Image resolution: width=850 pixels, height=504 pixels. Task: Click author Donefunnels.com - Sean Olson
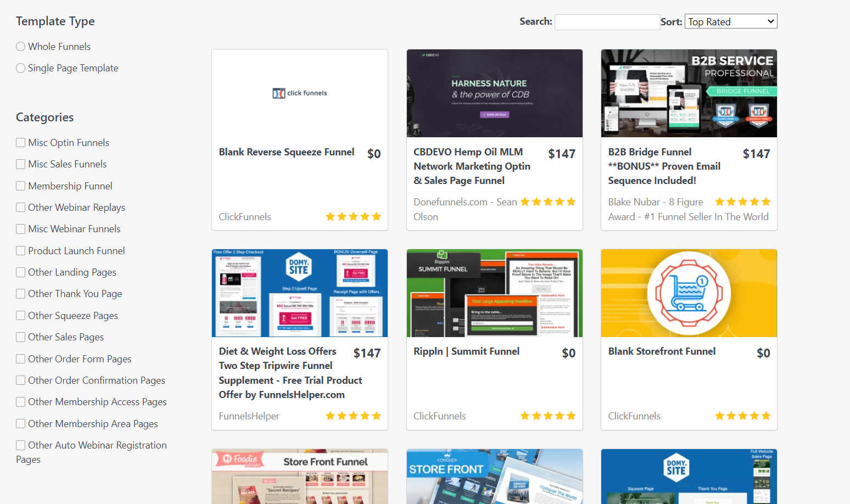point(465,209)
